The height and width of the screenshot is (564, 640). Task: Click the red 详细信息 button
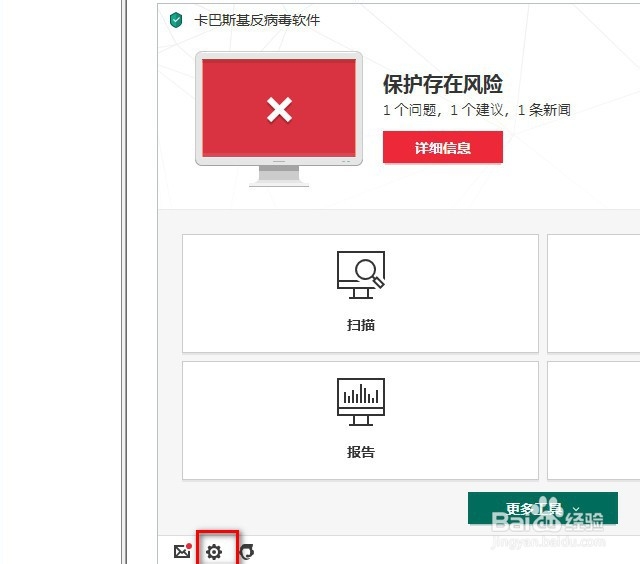pyautogui.click(x=442, y=147)
